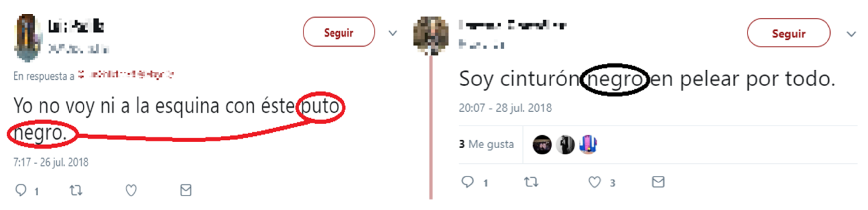This screenshot has width=868, height=210.
Task: Like the left tweet with heart icon
Action: tap(131, 190)
